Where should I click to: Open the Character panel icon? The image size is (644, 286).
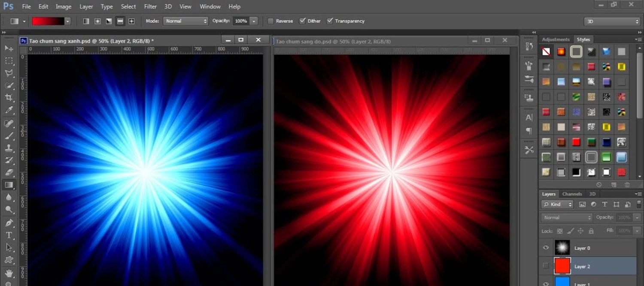click(529, 117)
